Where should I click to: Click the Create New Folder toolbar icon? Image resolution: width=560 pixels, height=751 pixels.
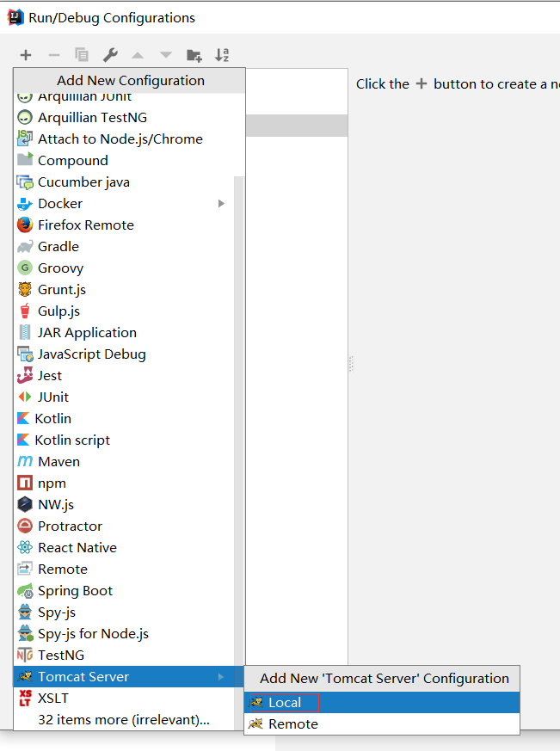point(194,56)
